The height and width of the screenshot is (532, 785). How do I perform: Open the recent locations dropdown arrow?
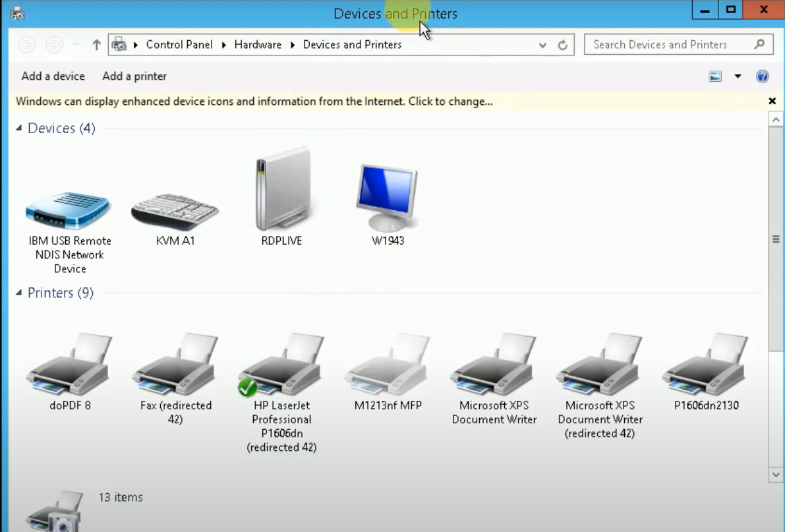click(76, 45)
